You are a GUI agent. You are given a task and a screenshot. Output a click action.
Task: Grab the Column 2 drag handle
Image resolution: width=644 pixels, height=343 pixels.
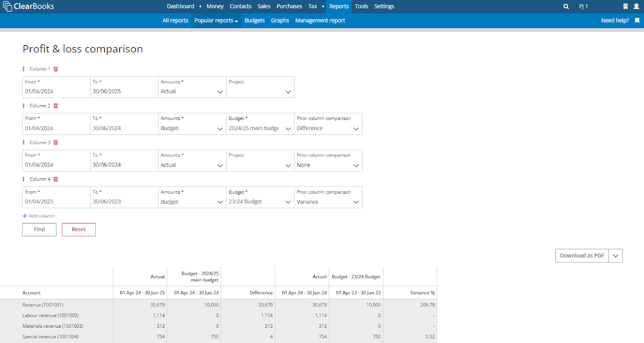pyautogui.click(x=24, y=106)
